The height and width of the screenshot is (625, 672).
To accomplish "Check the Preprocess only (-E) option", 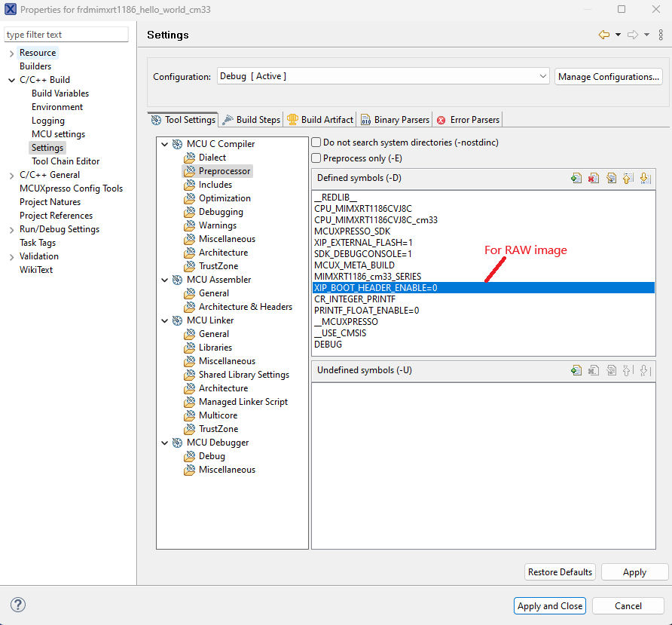I will coord(317,158).
